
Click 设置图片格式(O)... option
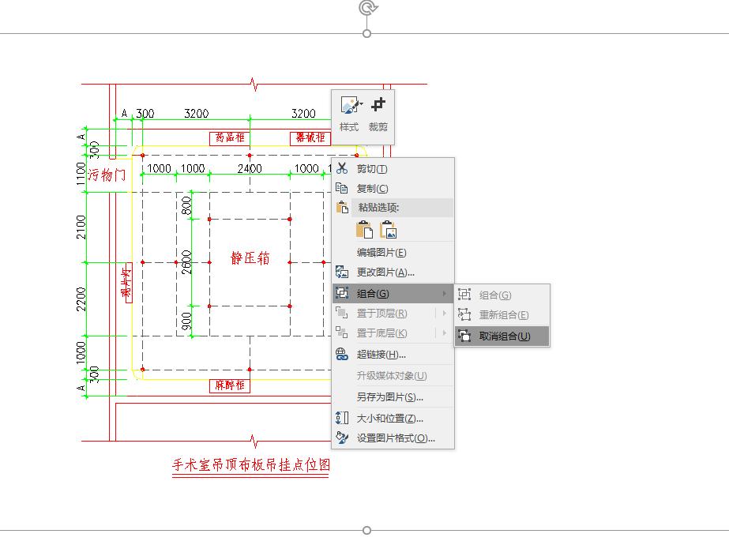(x=396, y=438)
